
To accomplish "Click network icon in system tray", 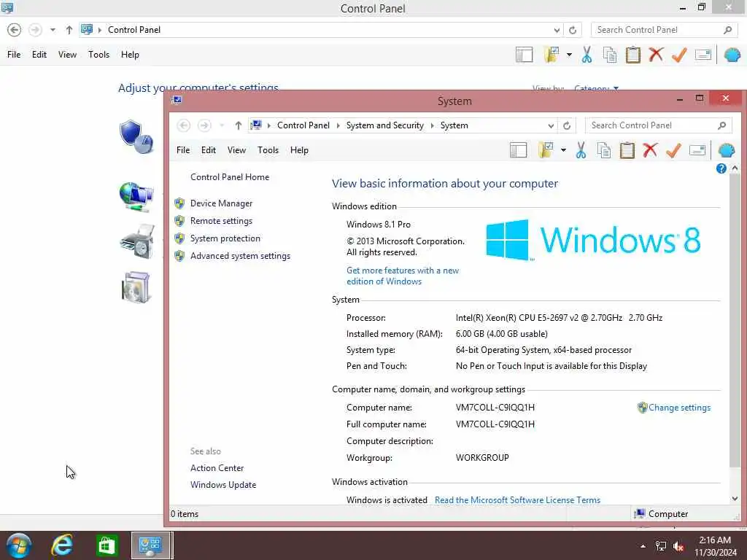I will pyautogui.click(x=661, y=546).
